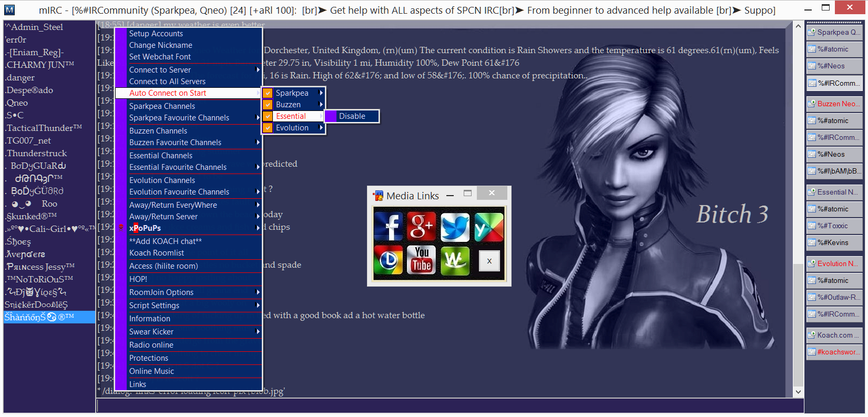The image size is (868, 417).
Task: Choose Radio online in the menu
Action: point(151,345)
